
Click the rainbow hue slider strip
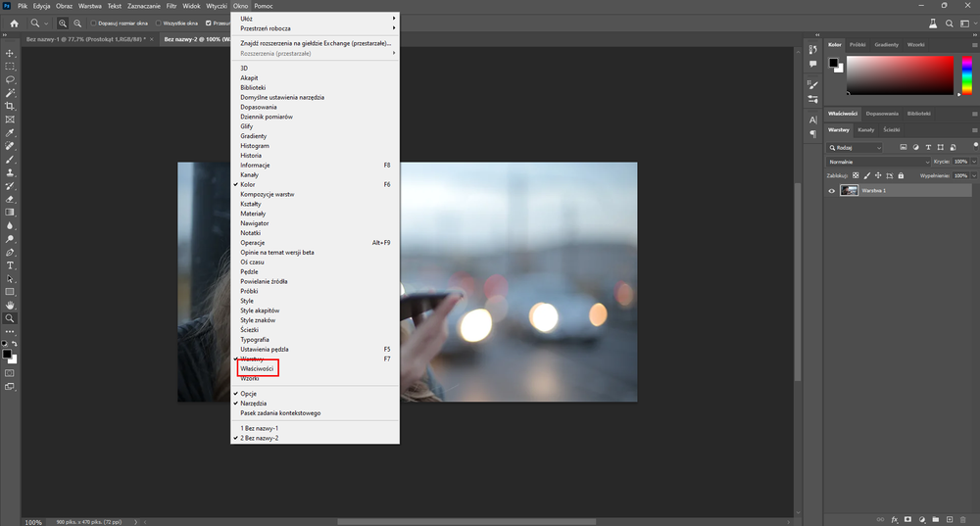pyautogui.click(x=967, y=75)
